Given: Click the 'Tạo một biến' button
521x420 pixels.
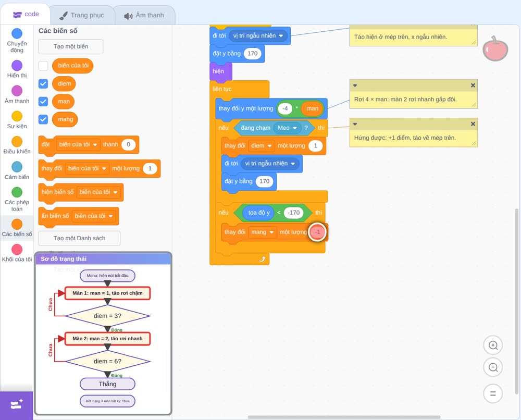Looking at the screenshot, I should coord(71,46).
